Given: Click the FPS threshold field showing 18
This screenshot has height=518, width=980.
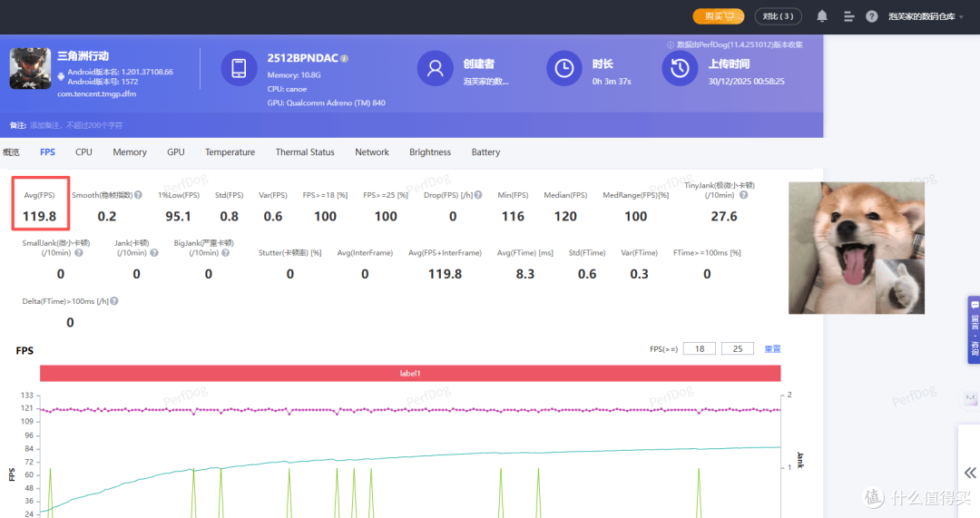Looking at the screenshot, I should 700,348.
